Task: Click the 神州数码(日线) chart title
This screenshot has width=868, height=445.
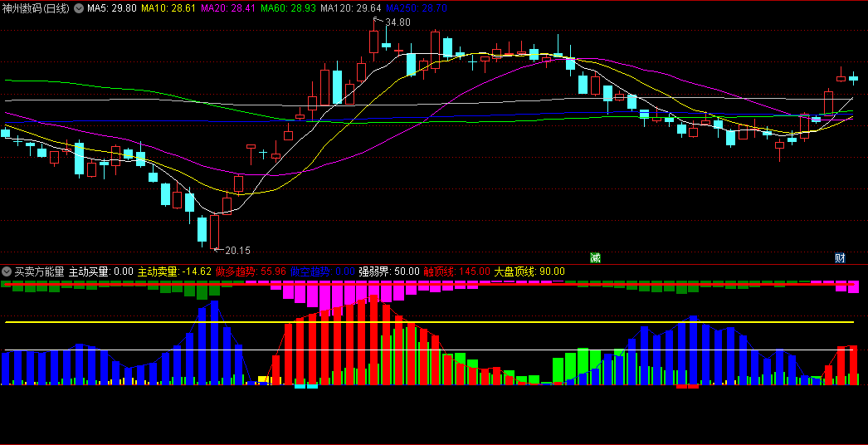Action: point(37,8)
